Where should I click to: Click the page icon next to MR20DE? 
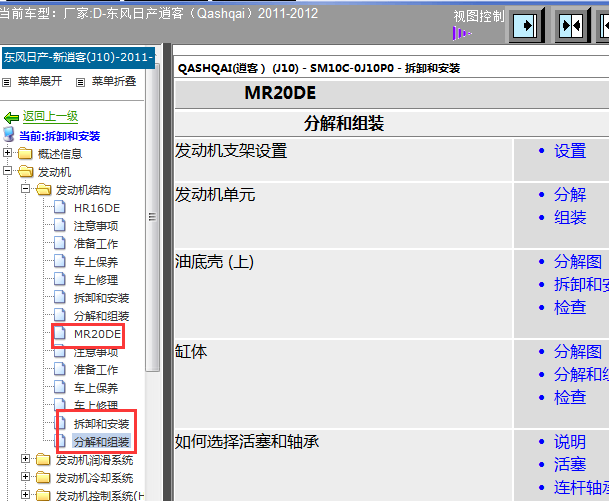[x=59, y=333]
